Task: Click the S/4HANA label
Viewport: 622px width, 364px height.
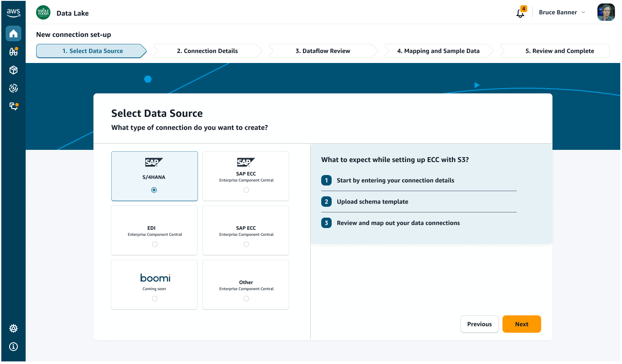Action: (x=154, y=177)
